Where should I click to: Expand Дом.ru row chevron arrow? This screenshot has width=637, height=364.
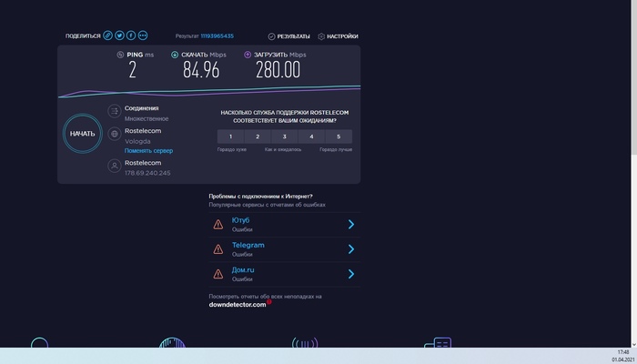click(351, 274)
